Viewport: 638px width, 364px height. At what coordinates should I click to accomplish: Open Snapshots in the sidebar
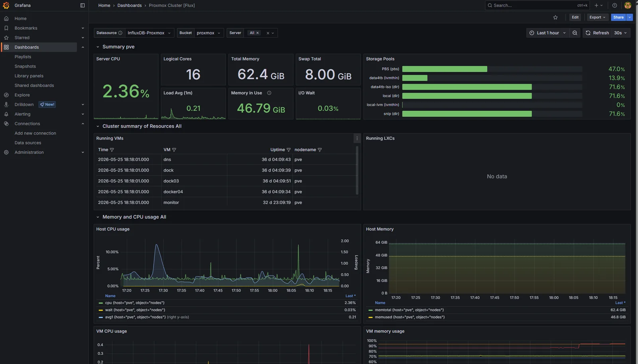(25, 67)
